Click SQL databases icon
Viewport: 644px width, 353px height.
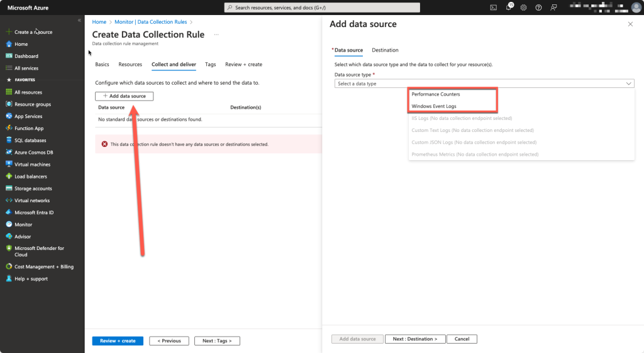9,140
